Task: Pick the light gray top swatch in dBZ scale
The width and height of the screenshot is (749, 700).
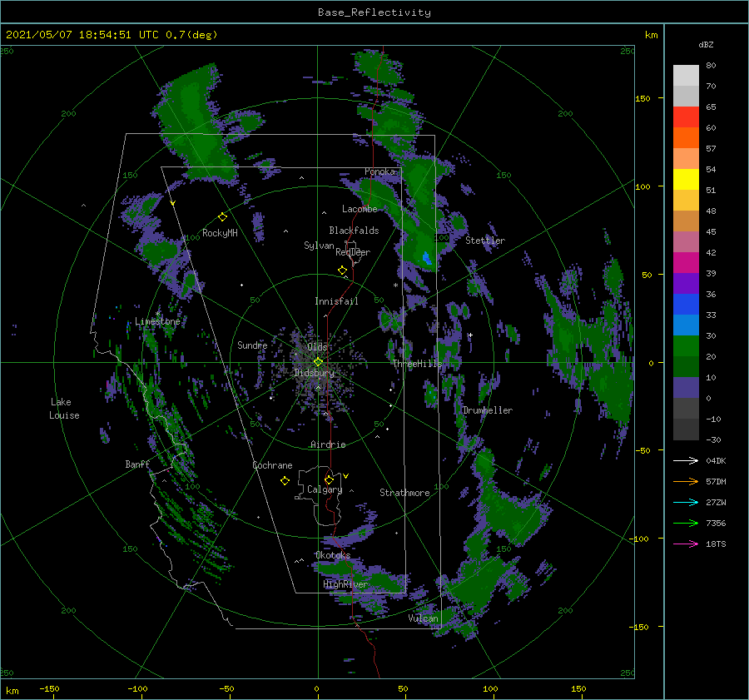Action: pyautogui.click(x=686, y=76)
